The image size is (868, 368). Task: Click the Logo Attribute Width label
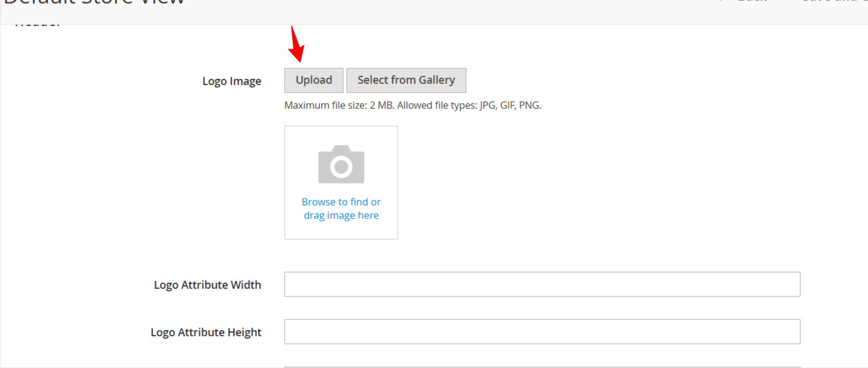(207, 285)
